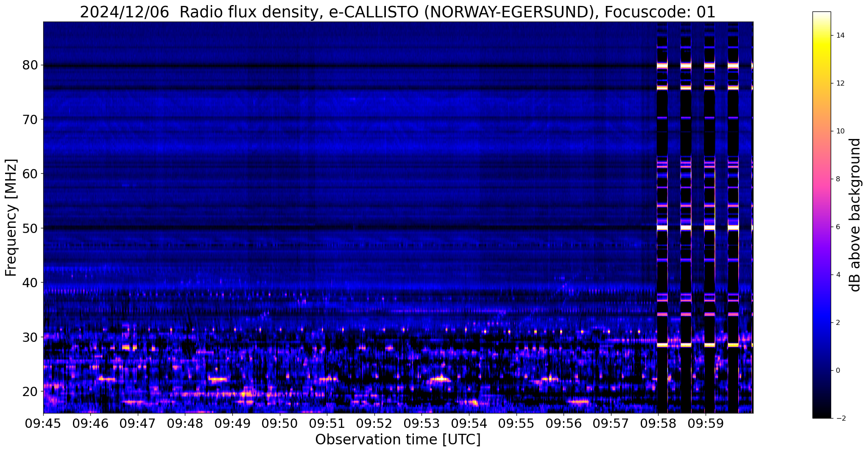
Task: Click the 09:55 time tick label
Action: coord(516,424)
